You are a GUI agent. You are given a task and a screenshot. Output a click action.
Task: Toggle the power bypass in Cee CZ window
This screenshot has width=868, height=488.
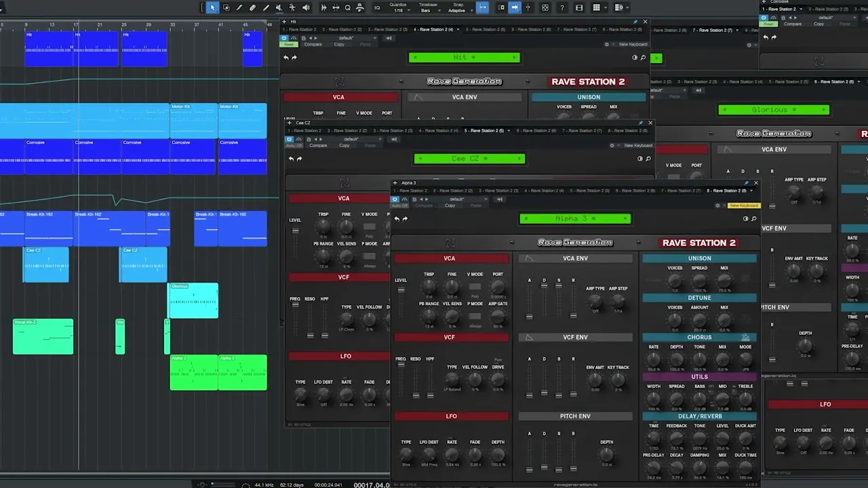point(290,138)
